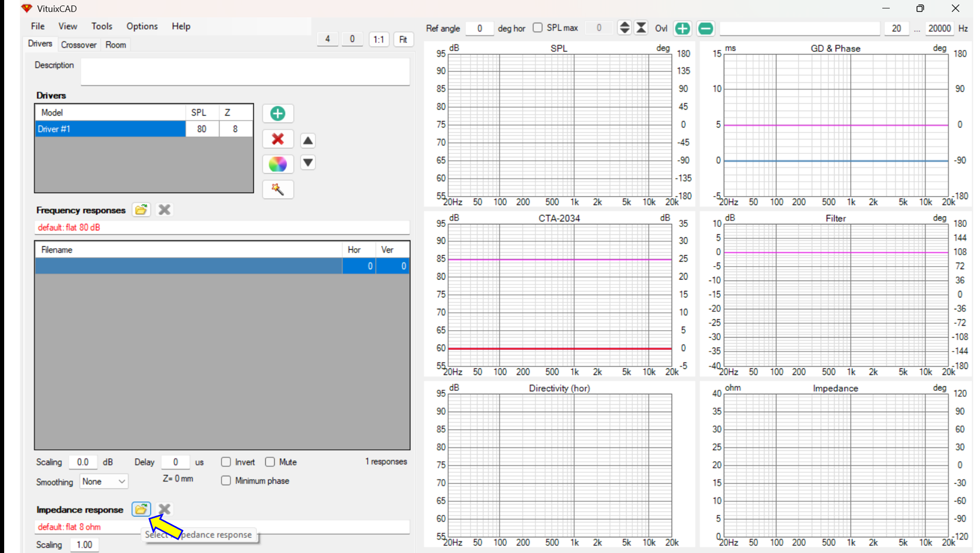The width and height of the screenshot is (980, 553).
Task: Switch to the Crossover tab
Action: (x=79, y=45)
